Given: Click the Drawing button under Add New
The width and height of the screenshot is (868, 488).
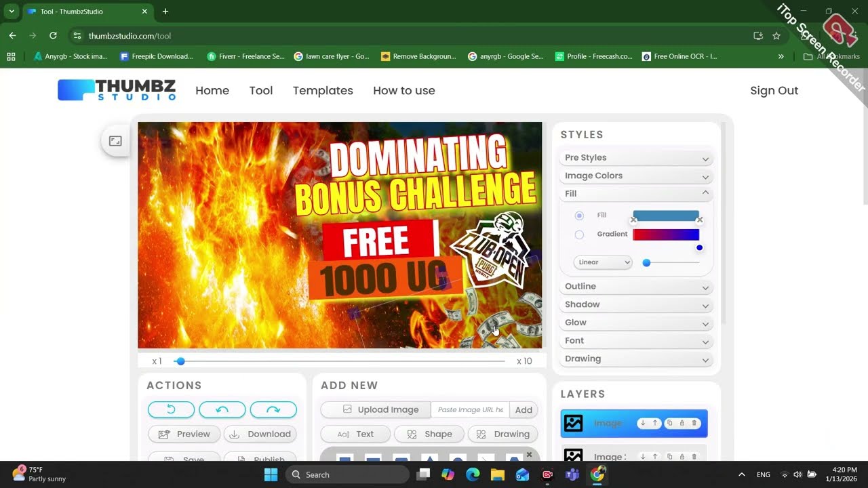Looking at the screenshot, I should 503,434.
